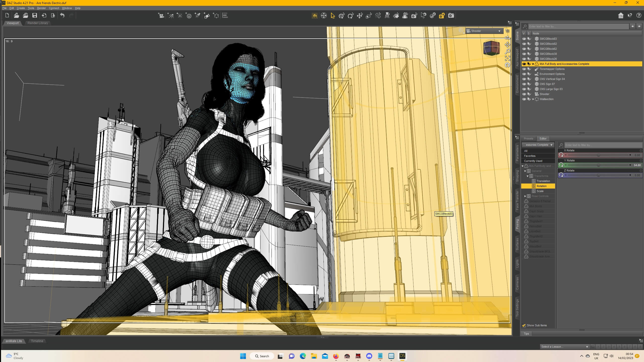The height and width of the screenshot is (362, 644).
Task: Select the Translate tool icon
Action: coord(360,16)
